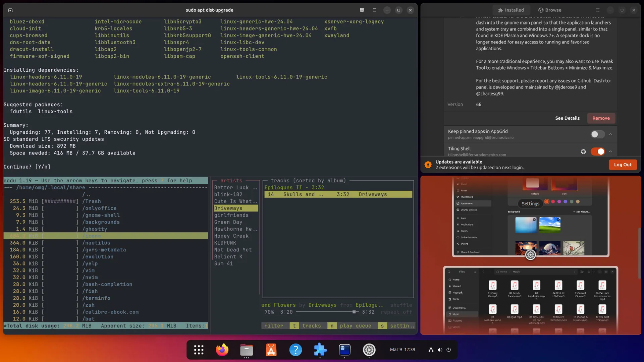Select artist blink-182 in artists list
The width and height of the screenshot is (644, 362).
[x=236, y=194]
